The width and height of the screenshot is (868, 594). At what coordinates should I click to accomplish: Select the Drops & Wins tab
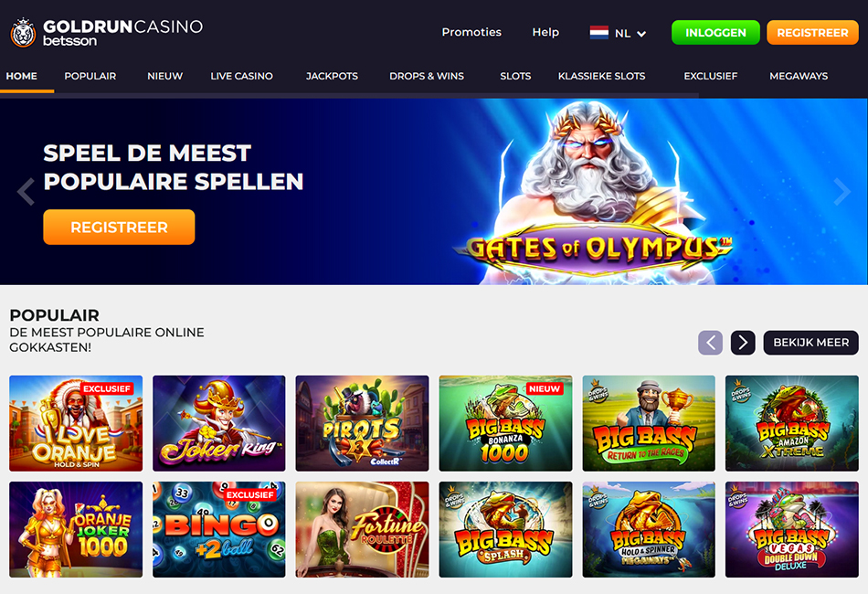coord(427,76)
